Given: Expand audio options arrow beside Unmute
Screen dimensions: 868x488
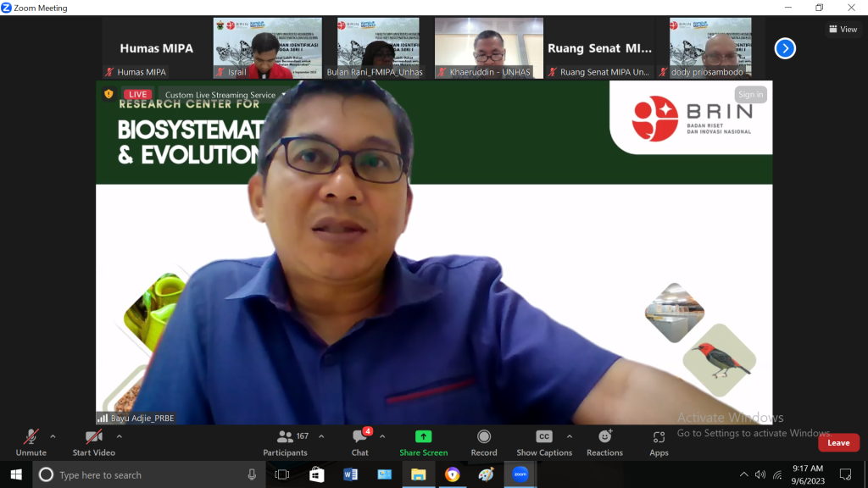Looking at the screenshot, I should (53, 437).
